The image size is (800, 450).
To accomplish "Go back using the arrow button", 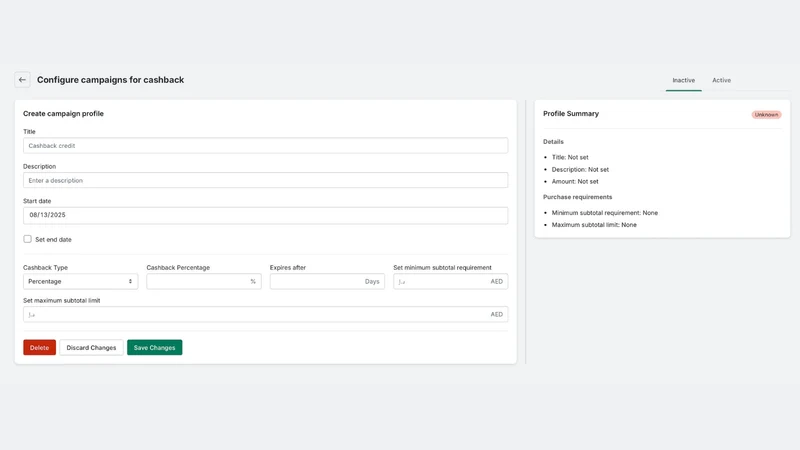I will point(22,80).
